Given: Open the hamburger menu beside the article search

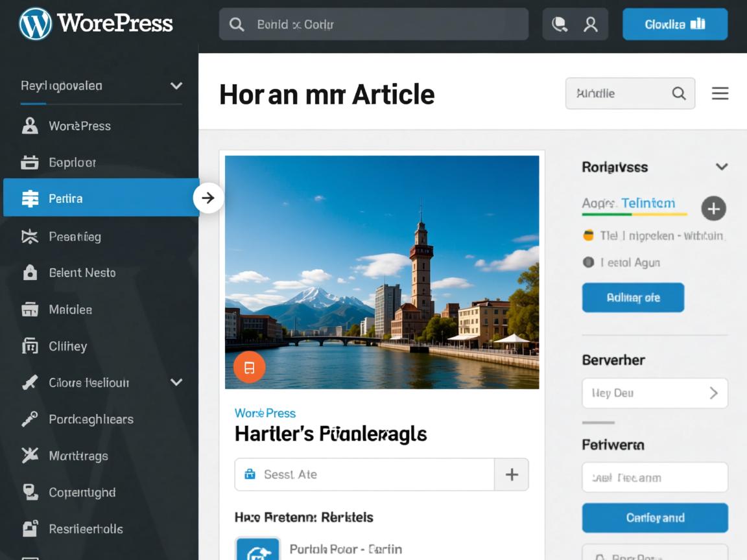Looking at the screenshot, I should click(720, 93).
